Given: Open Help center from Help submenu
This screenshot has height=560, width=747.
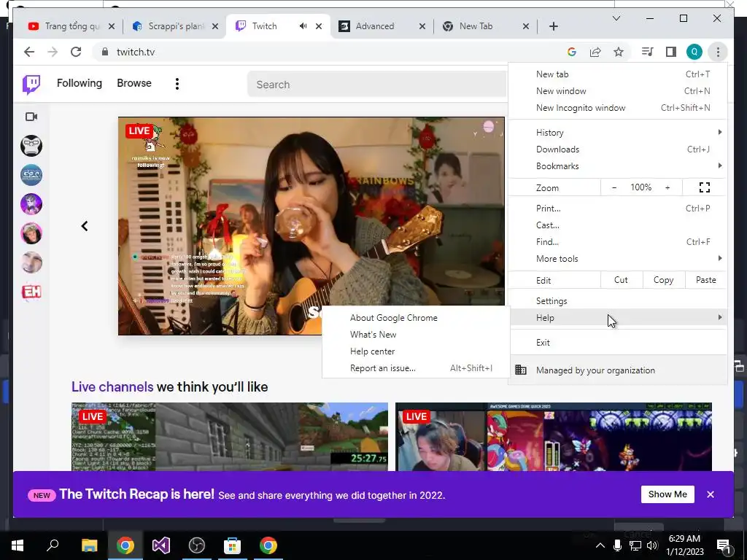Looking at the screenshot, I should coord(415,351).
